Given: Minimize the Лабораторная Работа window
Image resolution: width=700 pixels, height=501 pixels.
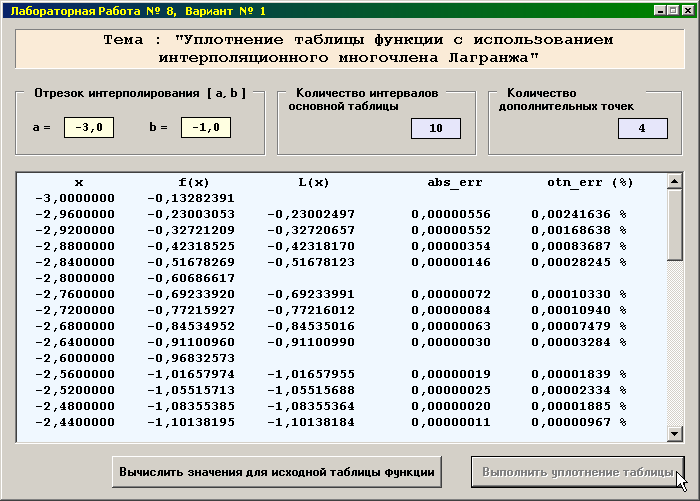Looking at the screenshot, I should [660, 10].
